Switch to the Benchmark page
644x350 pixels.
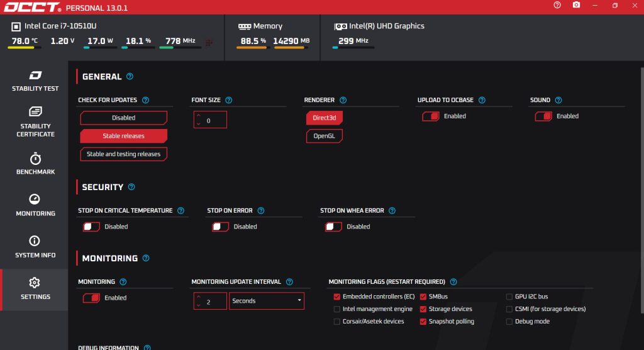(35, 164)
